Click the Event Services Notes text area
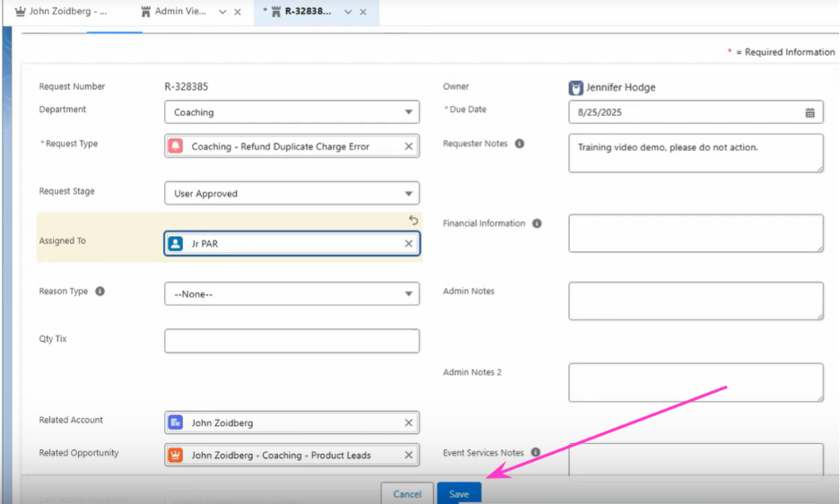 tap(696, 459)
